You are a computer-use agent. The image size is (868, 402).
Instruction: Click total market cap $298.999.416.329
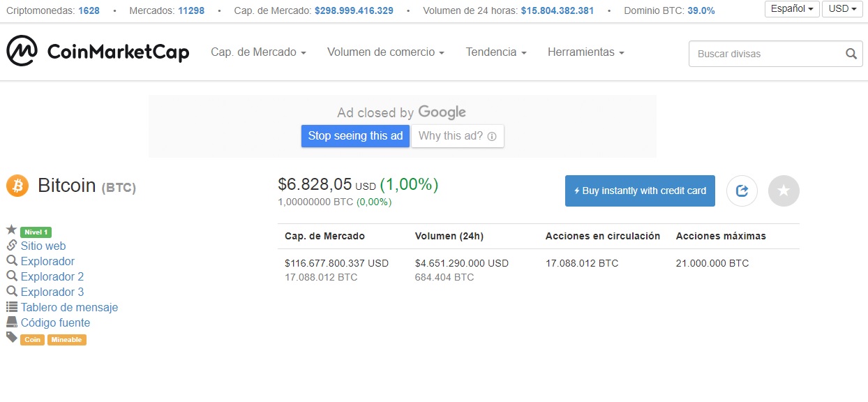tap(354, 10)
